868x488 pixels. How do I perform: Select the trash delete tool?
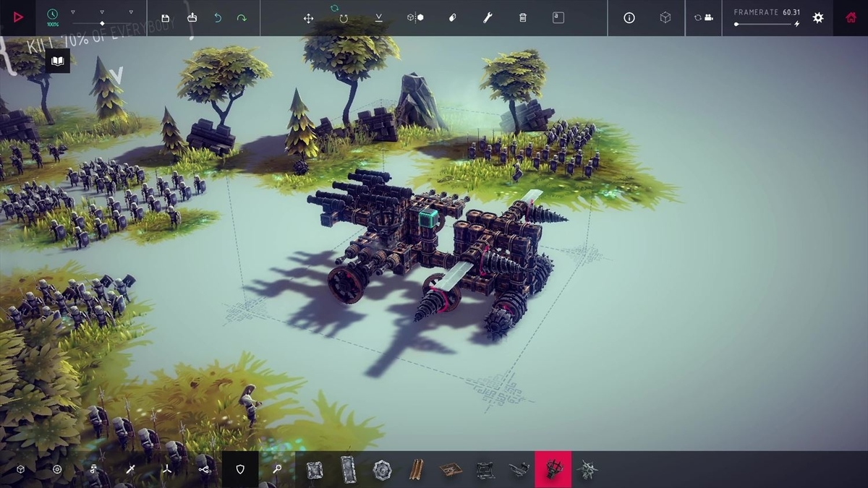tap(523, 18)
